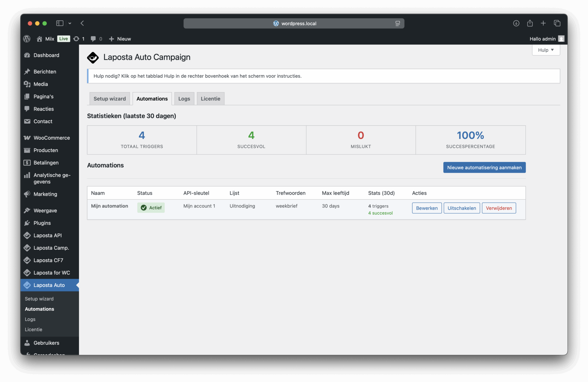Click the plus icon beside Nieuw
The height and width of the screenshot is (382, 588).
coord(111,39)
